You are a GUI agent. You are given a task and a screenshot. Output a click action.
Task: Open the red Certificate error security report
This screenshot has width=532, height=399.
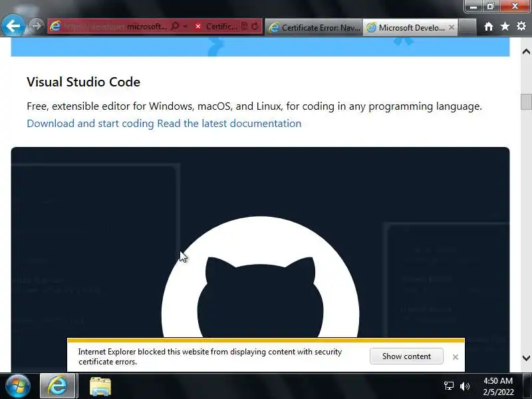[215, 26]
